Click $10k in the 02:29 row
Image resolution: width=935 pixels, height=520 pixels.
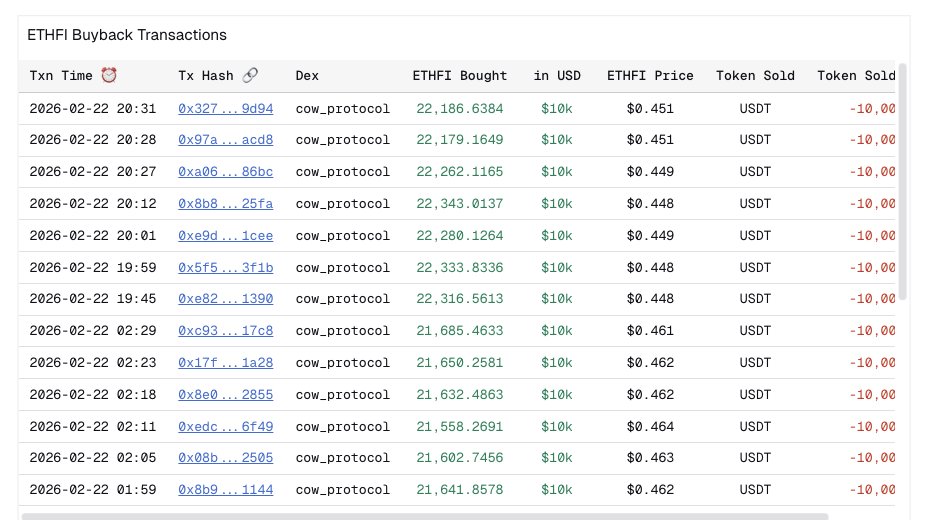(x=556, y=331)
